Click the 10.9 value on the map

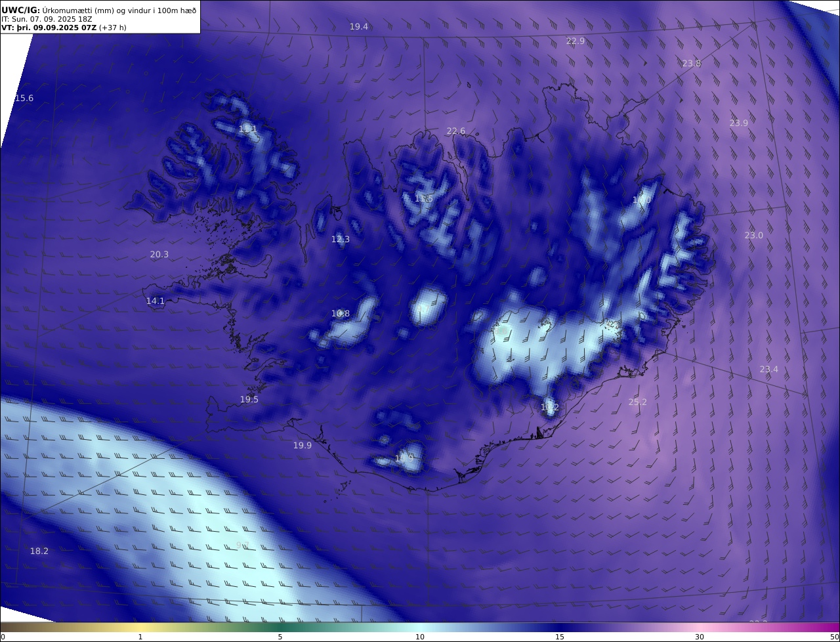(x=405, y=458)
